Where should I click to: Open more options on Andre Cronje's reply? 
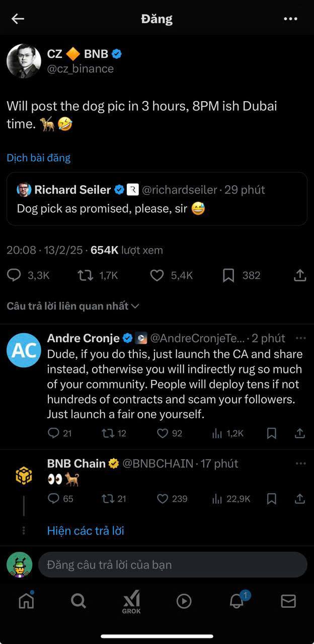301,338
